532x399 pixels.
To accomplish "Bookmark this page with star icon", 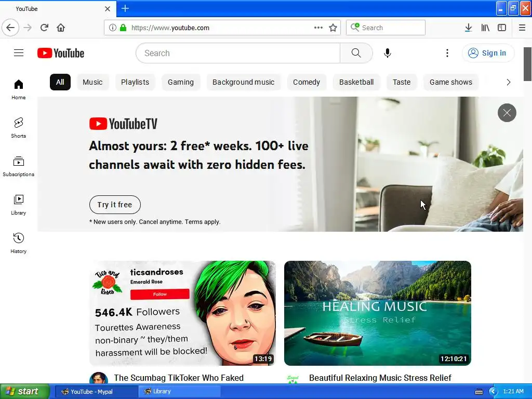I will coord(333,28).
